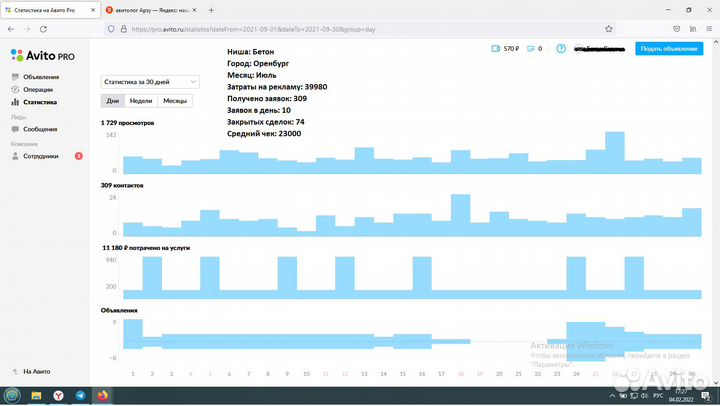The width and height of the screenshot is (720, 406).
Task: Switch the grouping to Недели
Action: point(141,100)
